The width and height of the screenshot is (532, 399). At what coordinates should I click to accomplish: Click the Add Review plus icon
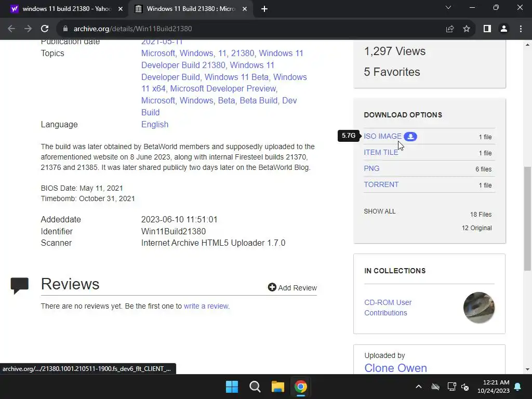pos(272,287)
